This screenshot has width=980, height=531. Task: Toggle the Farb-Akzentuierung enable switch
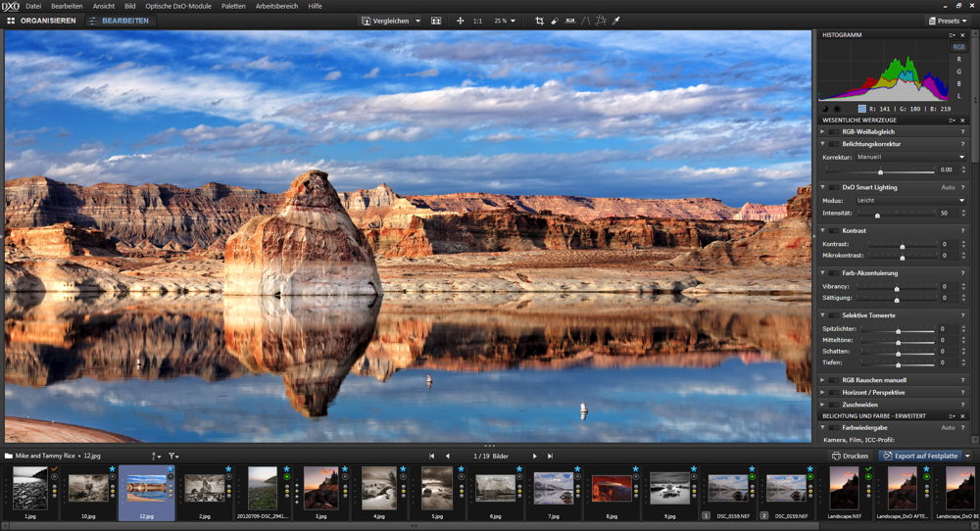[834, 273]
